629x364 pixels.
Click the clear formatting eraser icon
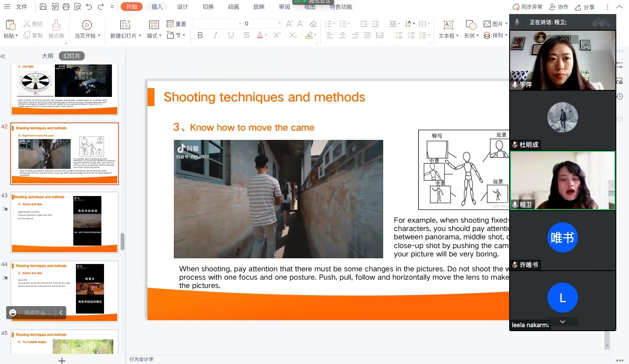click(x=313, y=24)
